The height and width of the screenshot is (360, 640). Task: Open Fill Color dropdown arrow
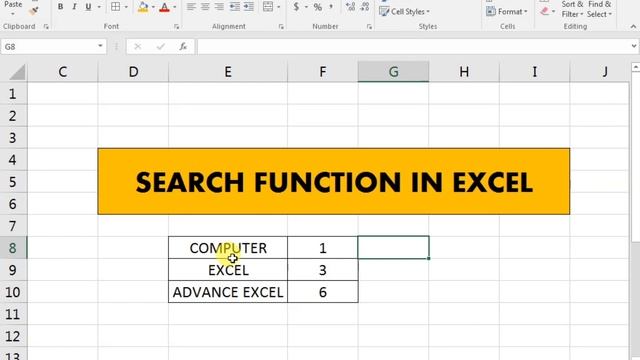(x=153, y=7)
